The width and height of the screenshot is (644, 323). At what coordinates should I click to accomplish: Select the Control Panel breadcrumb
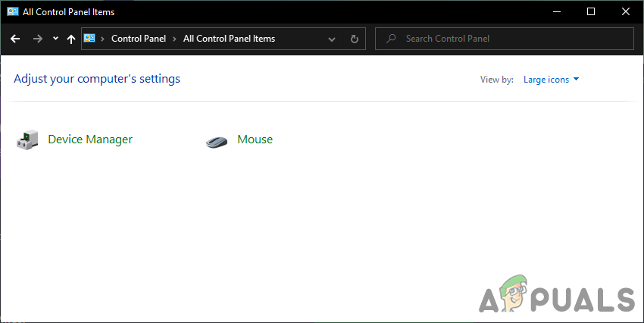(139, 39)
